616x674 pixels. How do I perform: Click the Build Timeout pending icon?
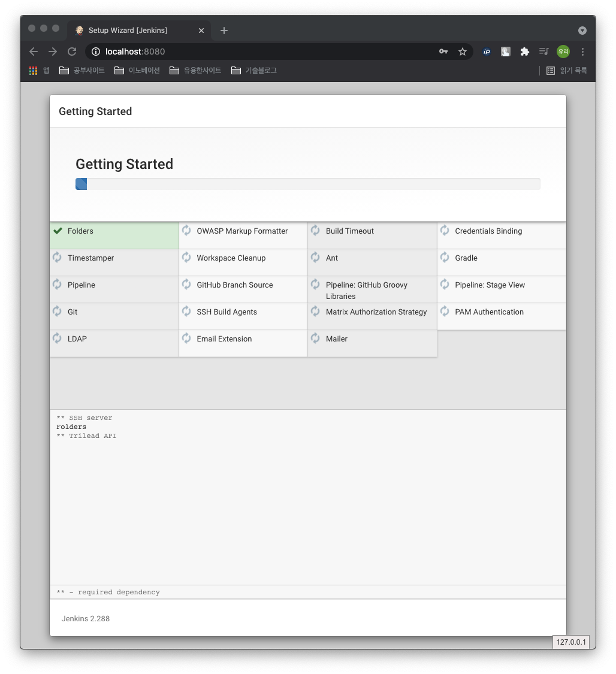pos(316,231)
